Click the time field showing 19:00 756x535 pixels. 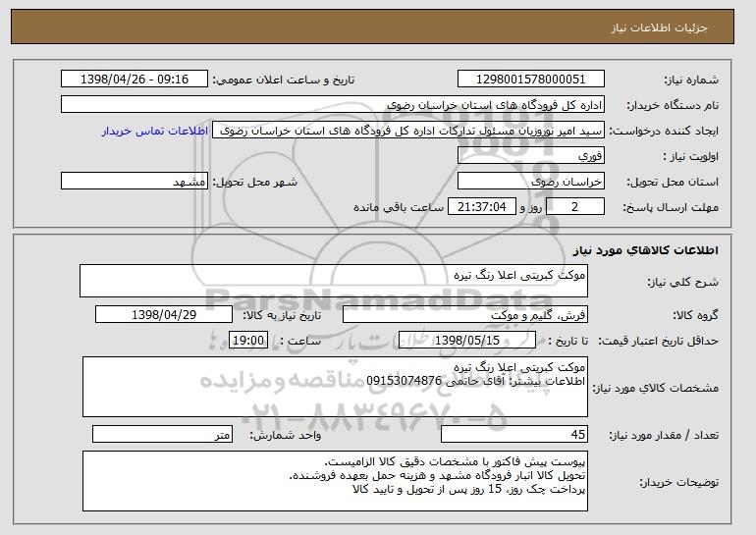tap(248, 341)
